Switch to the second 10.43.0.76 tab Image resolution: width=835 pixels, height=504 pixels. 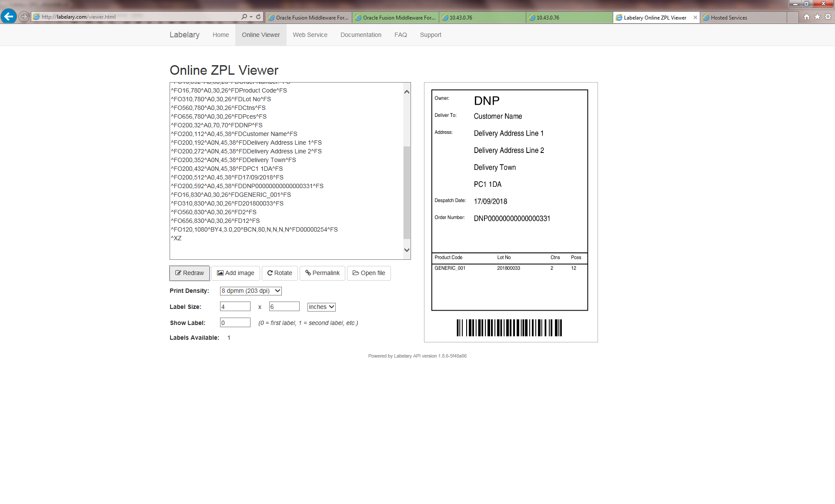(x=569, y=17)
